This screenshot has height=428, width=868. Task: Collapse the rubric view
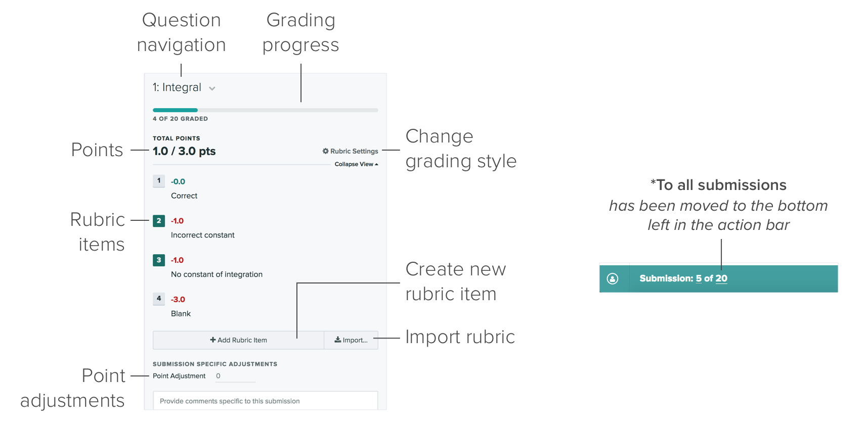pyautogui.click(x=356, y=164)
